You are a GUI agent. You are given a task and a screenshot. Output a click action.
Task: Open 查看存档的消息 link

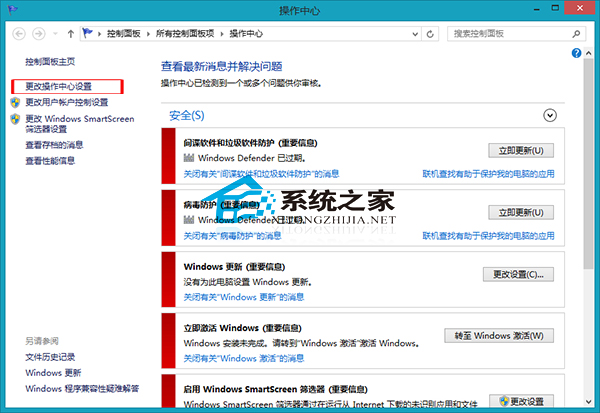pos(54,145)
